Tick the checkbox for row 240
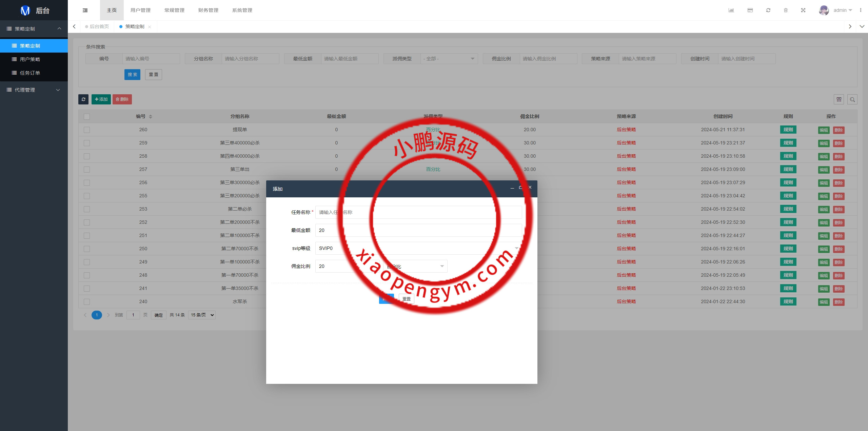The height and width of the screenshot is (431, 868). 87,302
